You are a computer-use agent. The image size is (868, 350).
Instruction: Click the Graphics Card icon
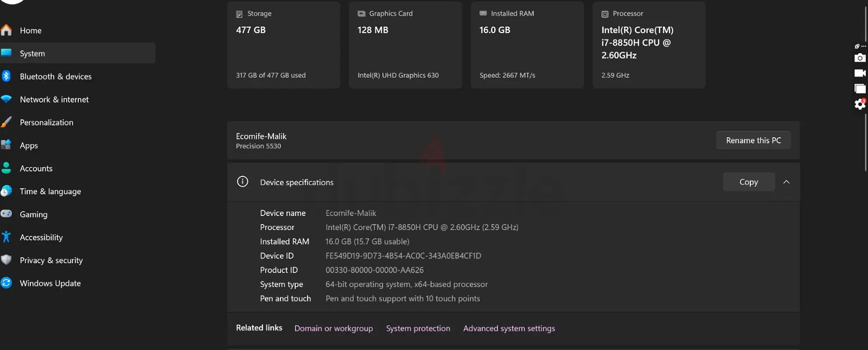pyautogui.click(x=361, y=14)
